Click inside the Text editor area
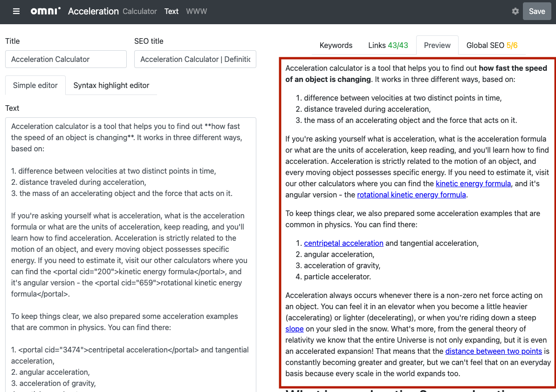This screenshot has height=392, width=556. pyautogui.click(x=130, y=255)
